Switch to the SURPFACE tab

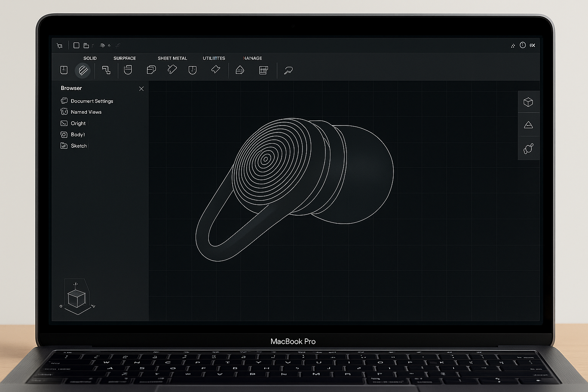click(124, 58)
